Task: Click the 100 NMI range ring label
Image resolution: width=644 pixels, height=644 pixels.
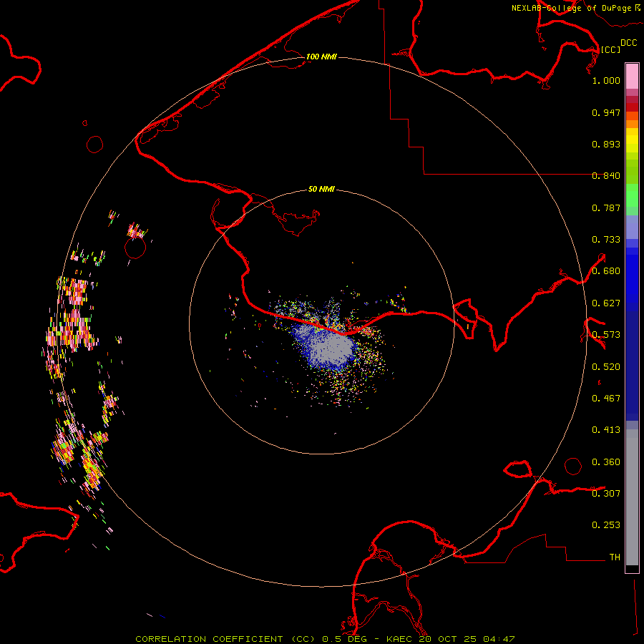Action: pos(321,57)
